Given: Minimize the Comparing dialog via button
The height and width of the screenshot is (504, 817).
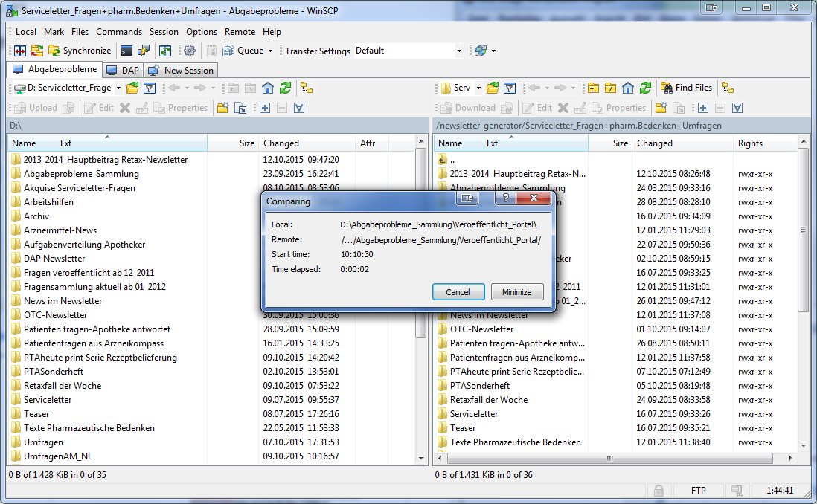Looking at the screenshot, I should (x=516, y=292).
